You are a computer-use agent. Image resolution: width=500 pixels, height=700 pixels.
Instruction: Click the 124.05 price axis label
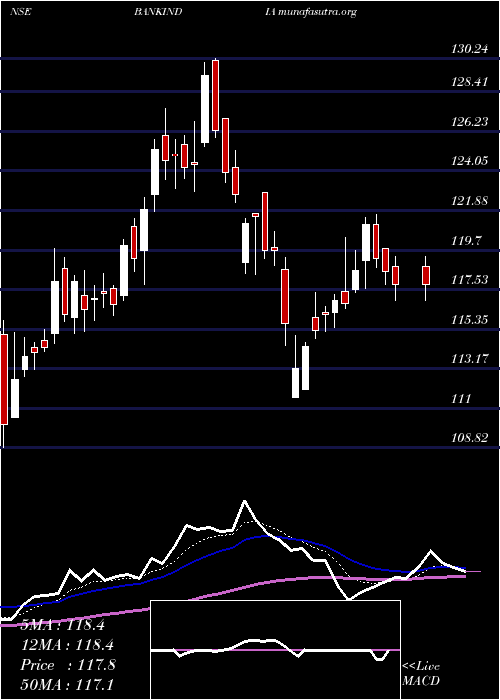click(469, 161)
